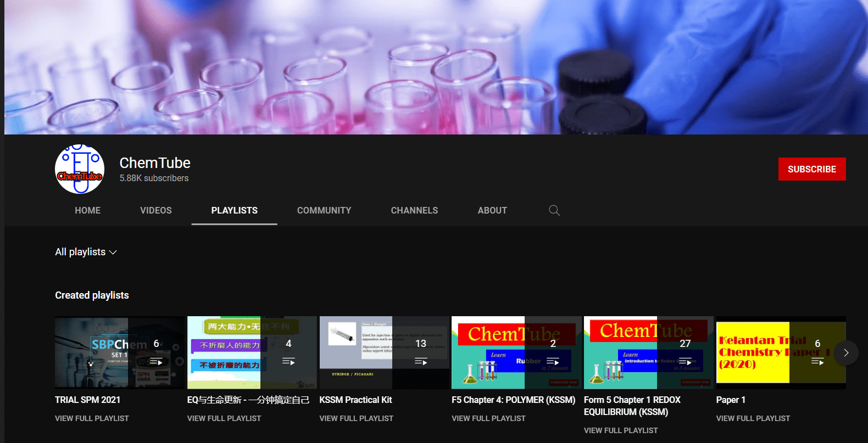868x443 pixels.
Task: Open the yellow Kelantan Trial Paper 1 thumbnail
Action: (781, 352)
